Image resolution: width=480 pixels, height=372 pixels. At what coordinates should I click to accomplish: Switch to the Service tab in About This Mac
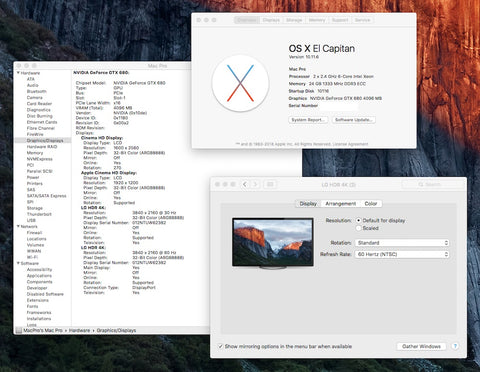click(362, 20)
